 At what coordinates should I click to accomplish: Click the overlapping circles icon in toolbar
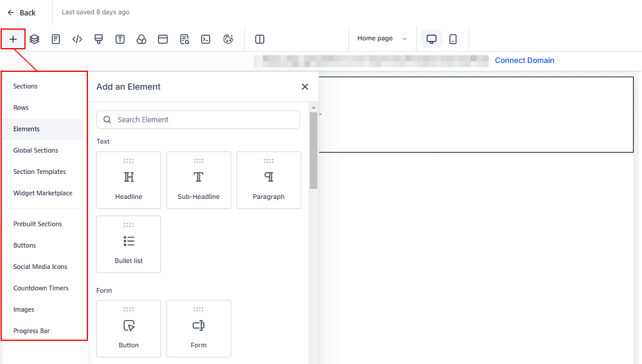click(x=141, y=39)
